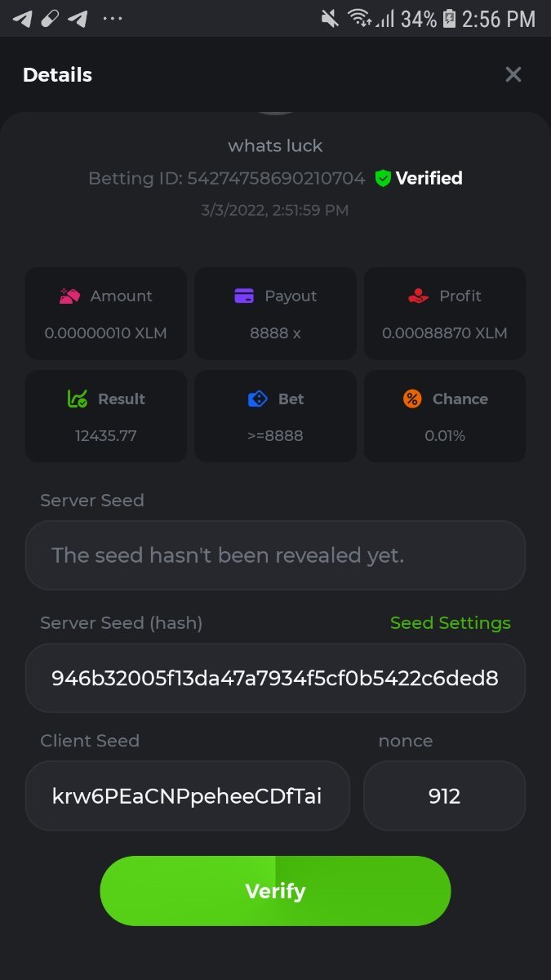The width and height of the screenshot is (551, 980).
Task: Open Seed Settings link
Action: click(x=450, y=623)
